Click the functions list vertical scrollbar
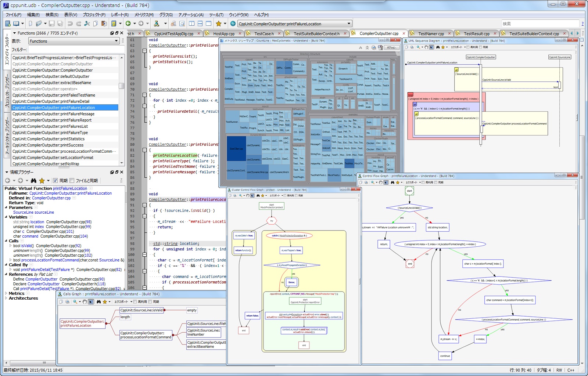This screenshot has height=376, width=588. (122, 110)
